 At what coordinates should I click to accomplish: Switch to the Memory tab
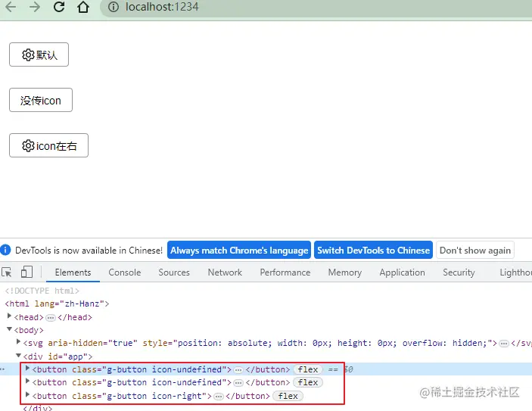[345, 272]
